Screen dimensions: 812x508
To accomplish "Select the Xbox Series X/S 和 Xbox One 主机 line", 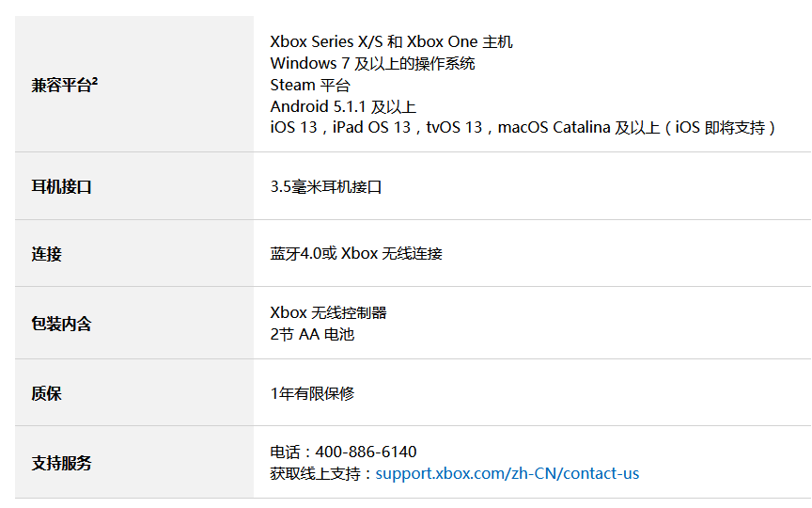I will click(391, 42).
